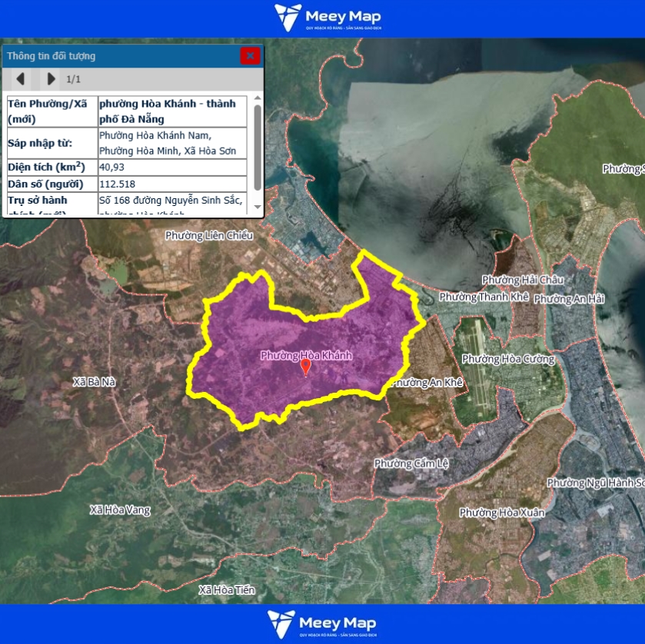Click Phường Hòa Xuân label on map
The image size is (645, 644).
(490, 513)
